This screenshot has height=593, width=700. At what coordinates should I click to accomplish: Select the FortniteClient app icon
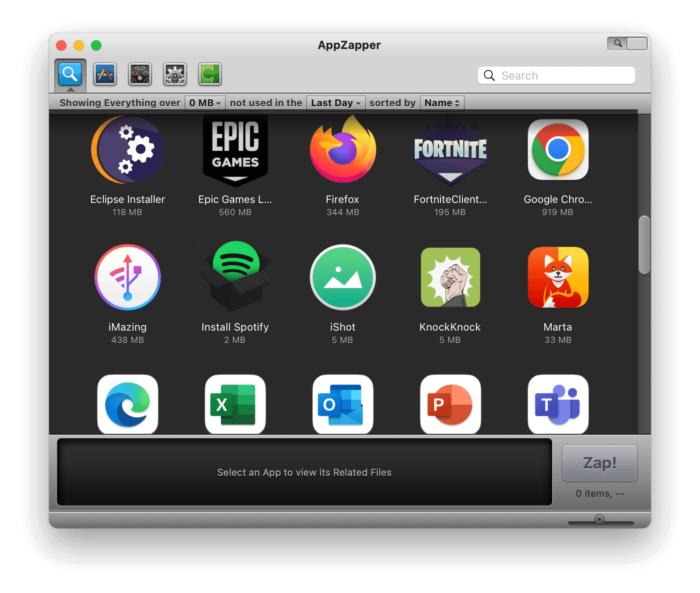pyautogui.click(x=450, y=152)
